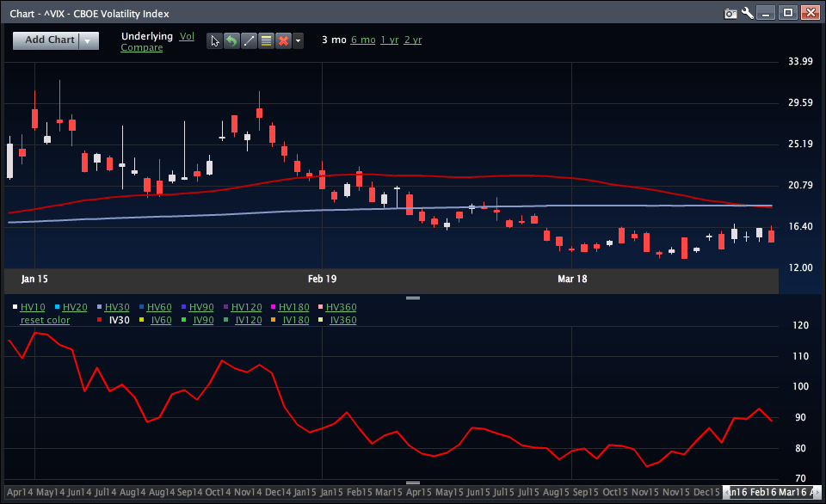Click the Vol link under Underlying
Viewport: 826px width, 504px height.
187,36
